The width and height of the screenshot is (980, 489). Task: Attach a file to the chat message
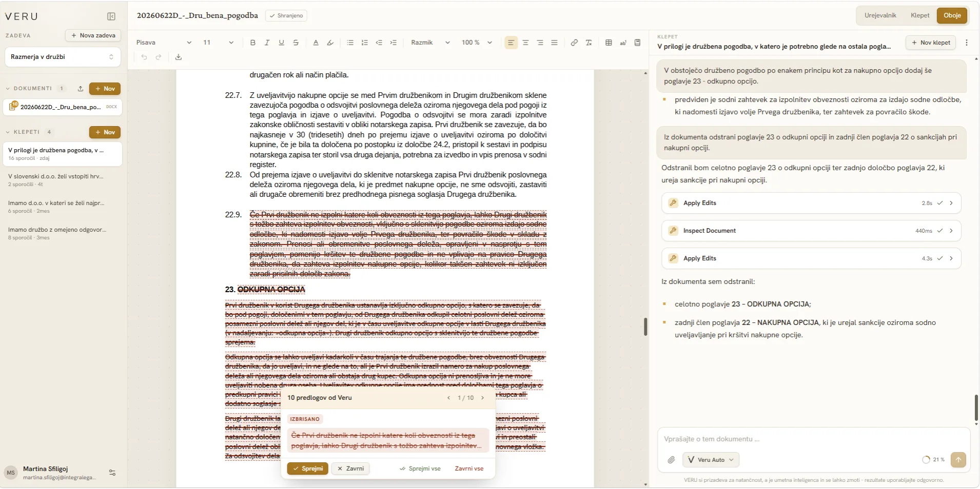[671, 460]
